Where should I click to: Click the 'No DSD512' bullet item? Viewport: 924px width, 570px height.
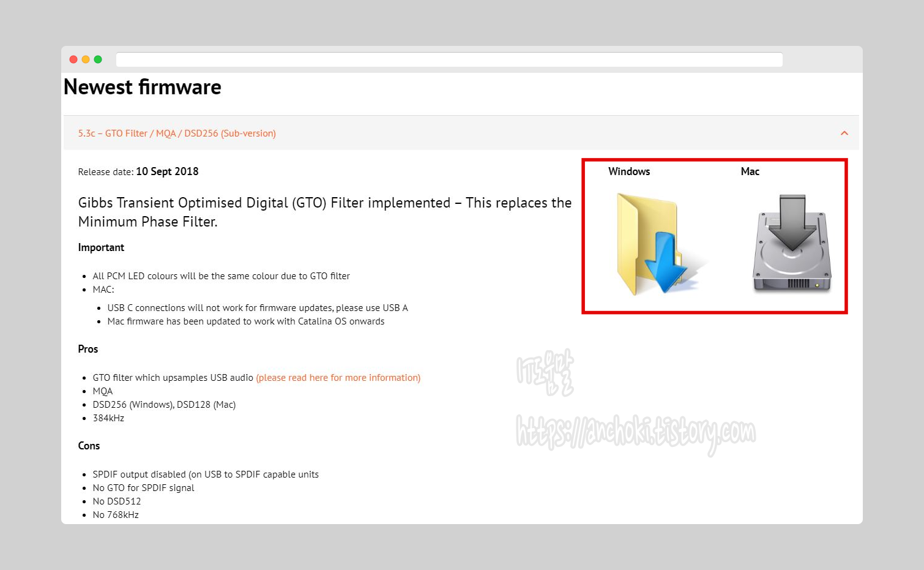coord(117,501)
